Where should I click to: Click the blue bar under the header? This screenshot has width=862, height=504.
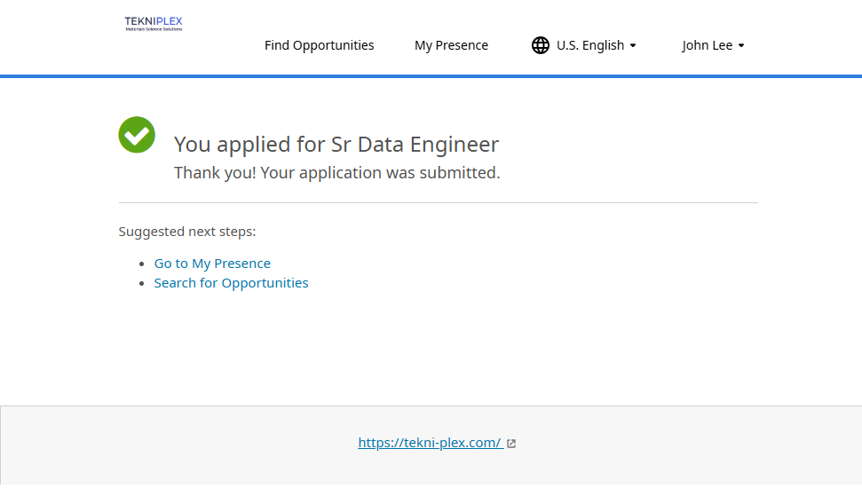(x=431, y=76)
